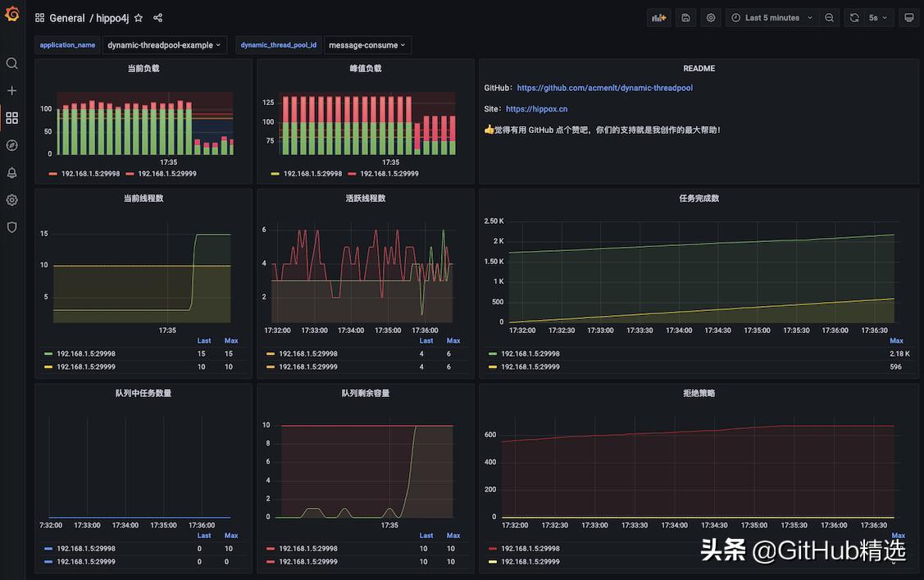Star the hippo4j dashboard
This screenshot has width=924, height=580.
(138, 18)
